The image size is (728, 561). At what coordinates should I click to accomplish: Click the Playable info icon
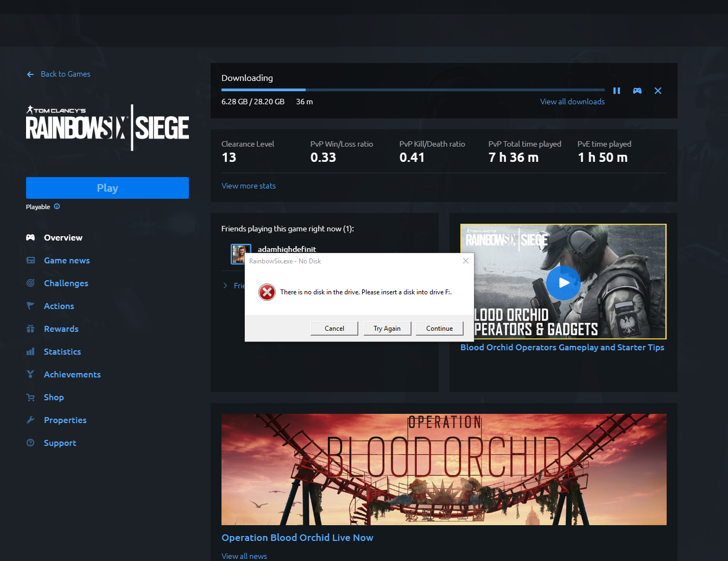[x=57, y=206]
